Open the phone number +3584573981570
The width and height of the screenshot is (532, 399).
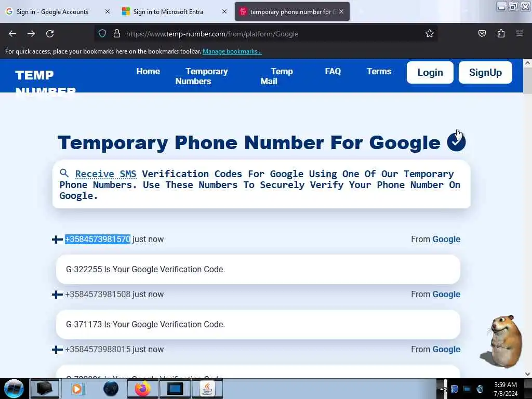coord(97,239)
